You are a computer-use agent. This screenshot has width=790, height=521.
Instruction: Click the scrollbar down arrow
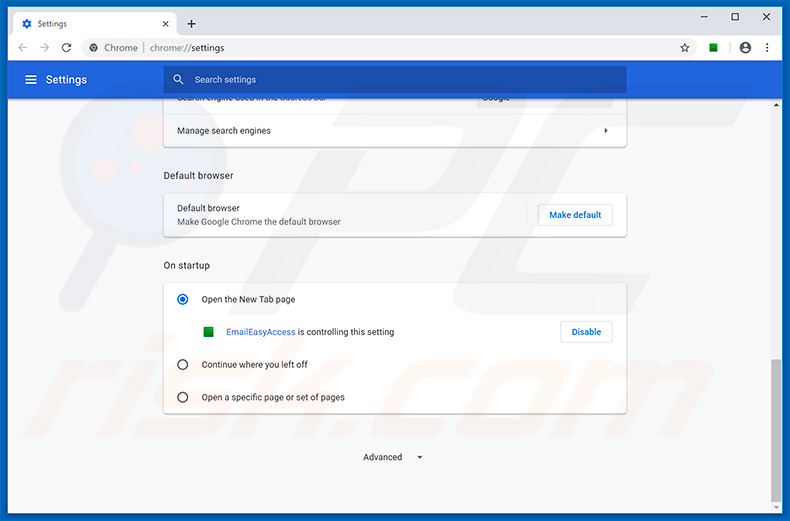click(x=776, y=507)
